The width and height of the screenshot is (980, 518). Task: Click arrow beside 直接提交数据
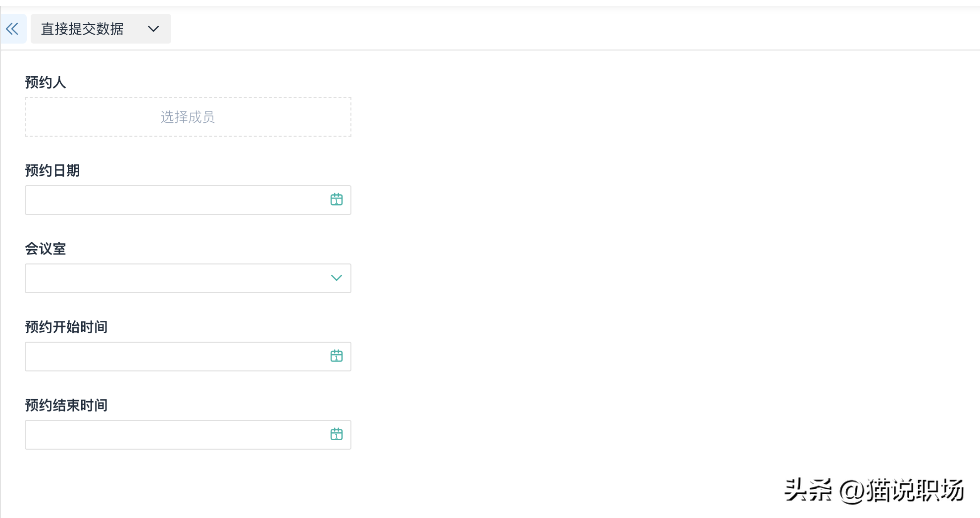tap(153, 29)
